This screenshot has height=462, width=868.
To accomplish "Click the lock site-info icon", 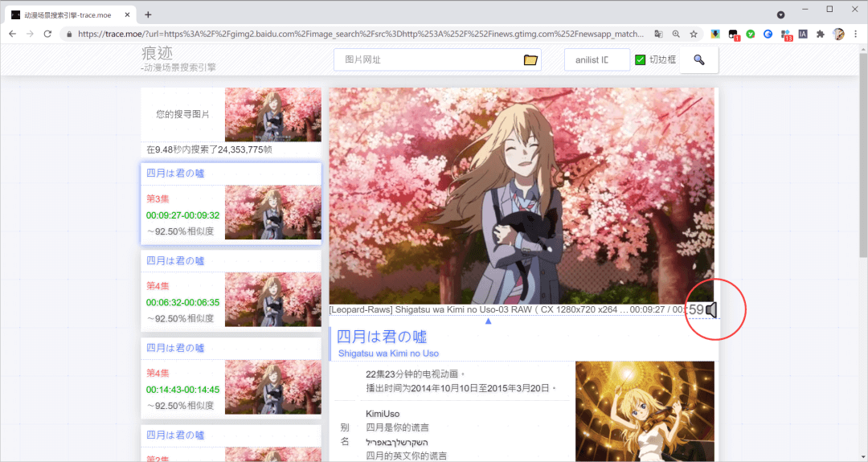I will pyautogui.click(x=69, y=34).
